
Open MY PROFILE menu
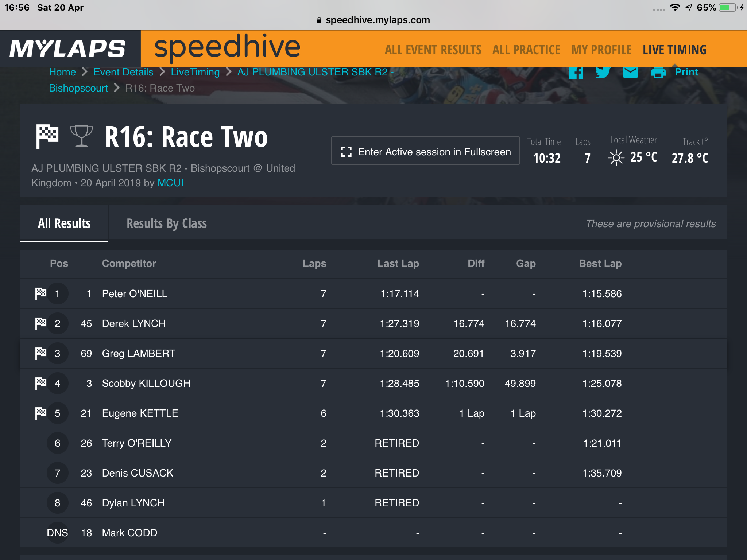(601, 50)
